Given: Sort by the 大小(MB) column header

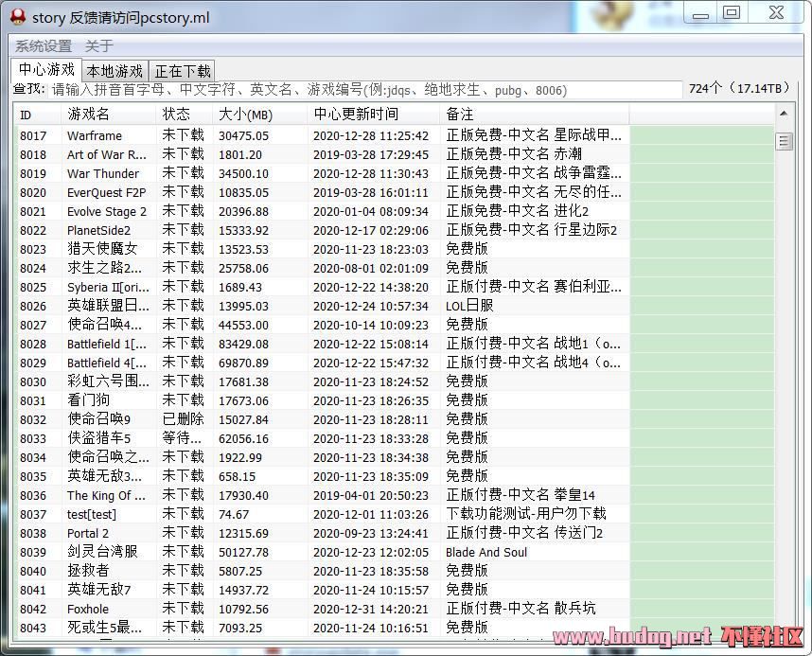Looking at the screenshot, I should point(260,114).
